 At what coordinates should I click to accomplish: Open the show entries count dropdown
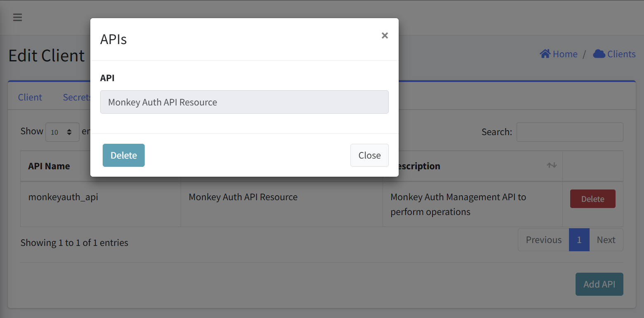tap(62, 132)
